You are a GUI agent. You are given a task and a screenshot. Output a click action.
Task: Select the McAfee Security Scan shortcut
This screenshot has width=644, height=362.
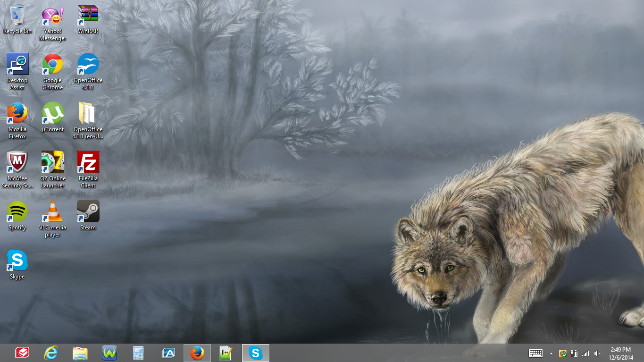click(x=17, y=163)
